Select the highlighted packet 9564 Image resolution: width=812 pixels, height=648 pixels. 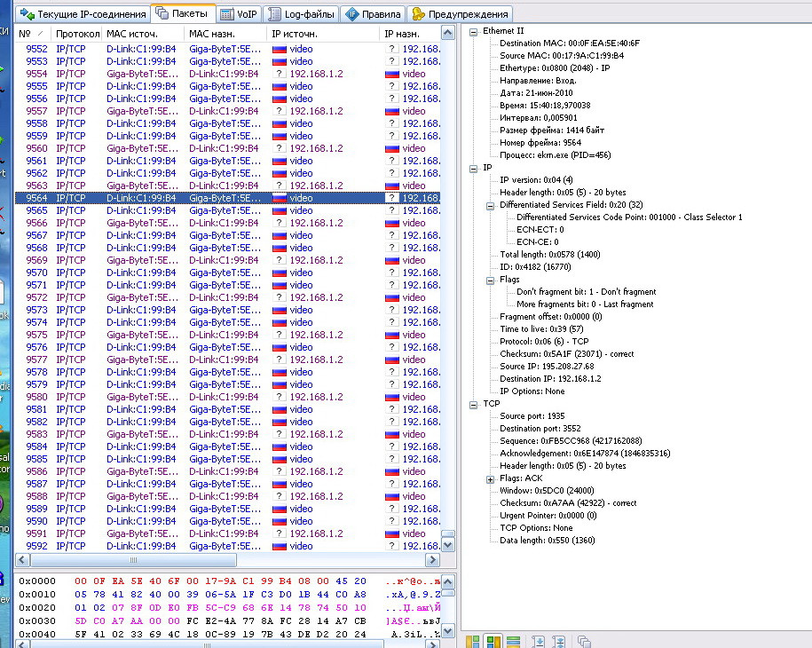(x=227, y=198)
